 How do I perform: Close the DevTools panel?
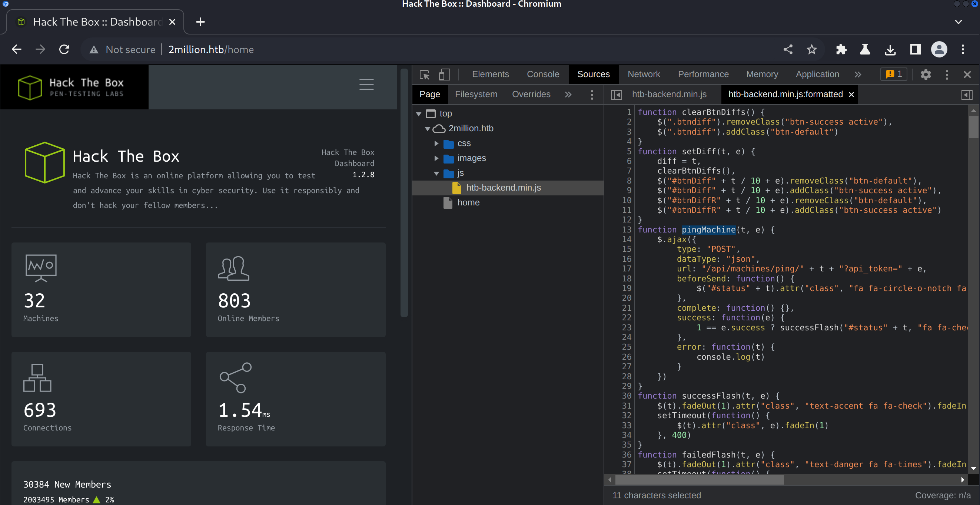pos(967,74)
